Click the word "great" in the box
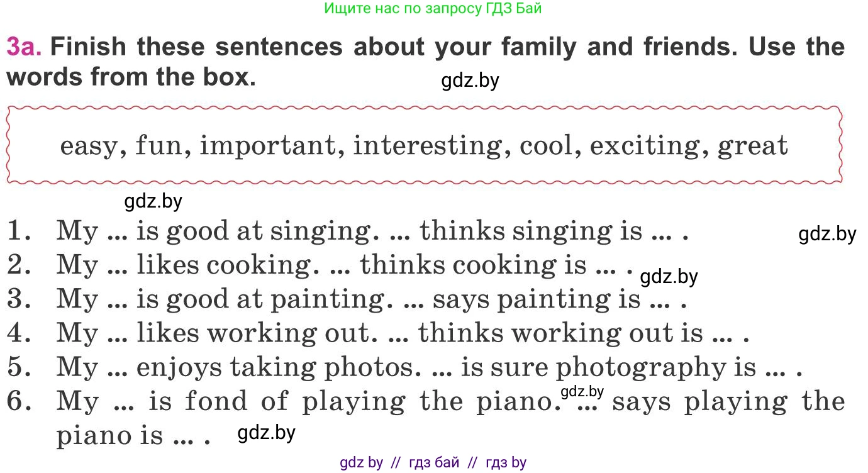Screen dimensions: 868x473 point(752,146)
